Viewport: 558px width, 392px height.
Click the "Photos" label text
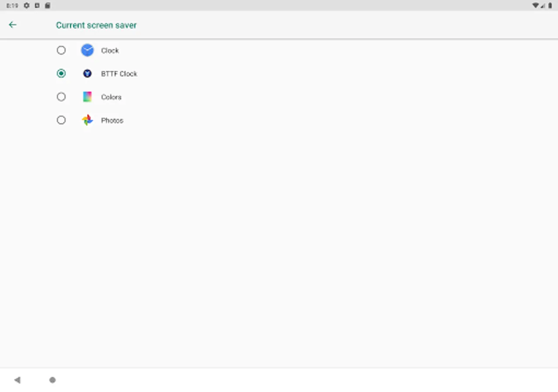(112, 120)
